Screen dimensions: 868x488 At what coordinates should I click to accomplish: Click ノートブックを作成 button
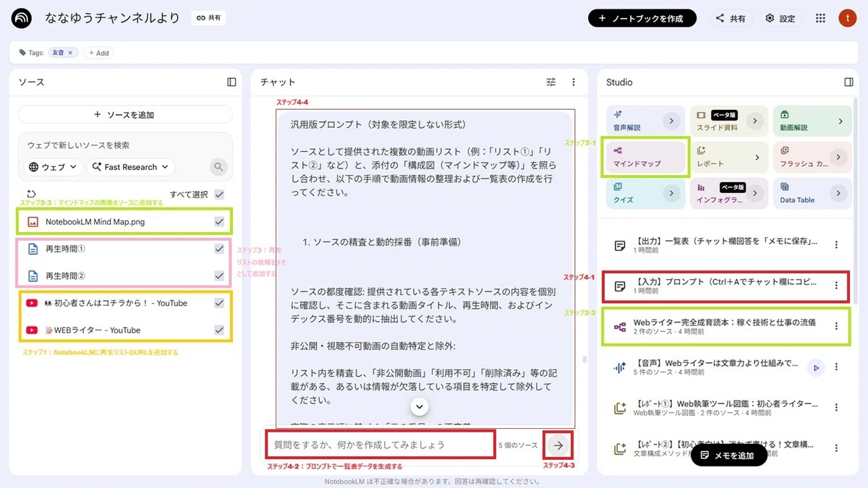click(642, 18)
